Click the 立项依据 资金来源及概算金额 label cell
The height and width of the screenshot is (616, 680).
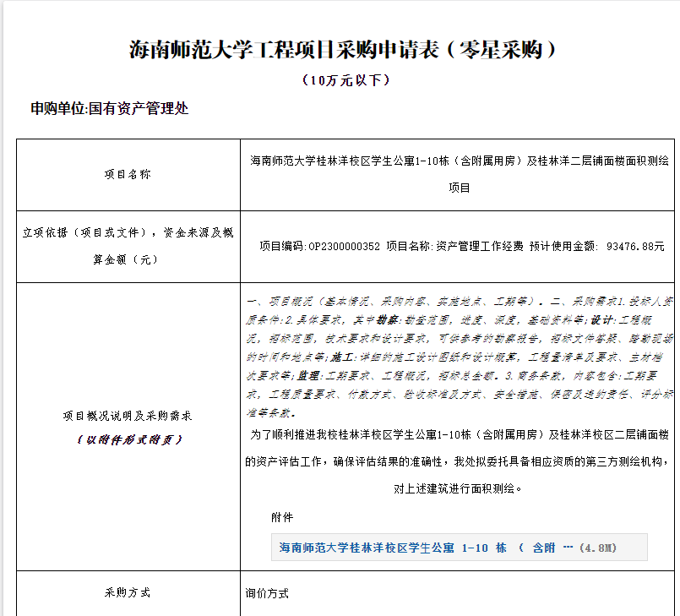click(x=128, y=246)
